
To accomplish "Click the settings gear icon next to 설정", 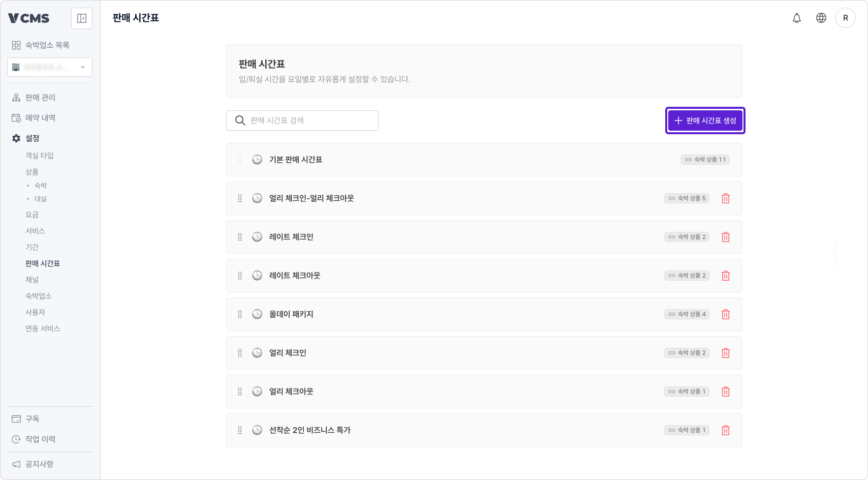I will pyautogui.click(x=15, y=138).
